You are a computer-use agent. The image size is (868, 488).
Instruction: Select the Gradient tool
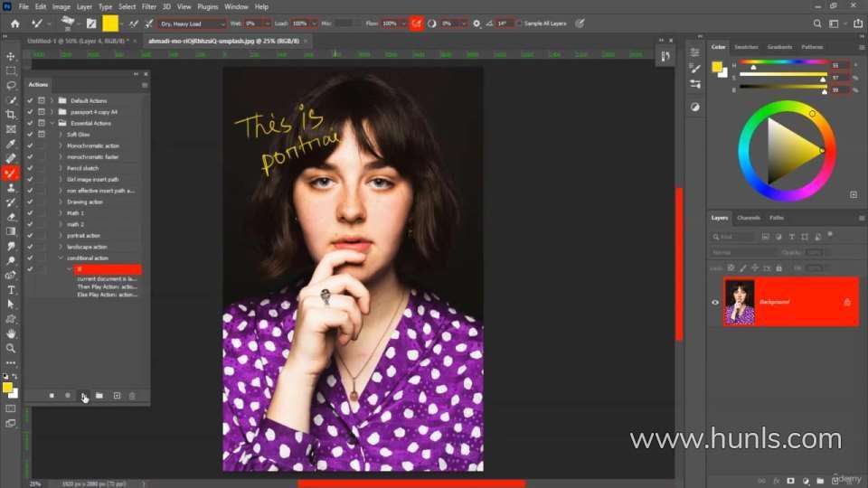click(11, 231)
